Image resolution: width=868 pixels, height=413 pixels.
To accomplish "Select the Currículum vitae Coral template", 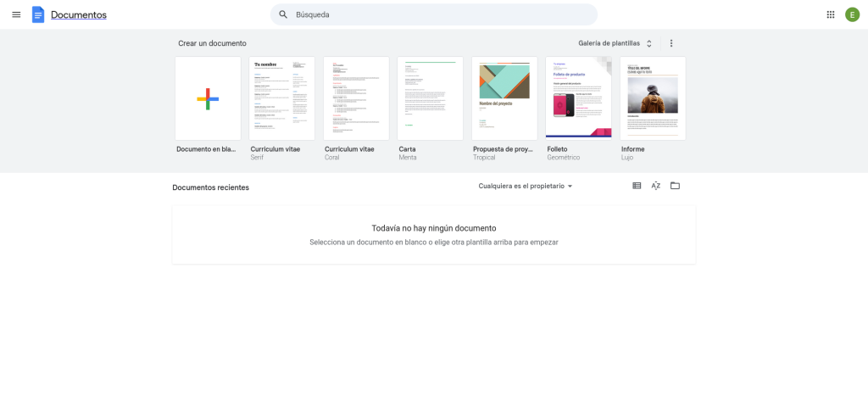I will (356, 98).
